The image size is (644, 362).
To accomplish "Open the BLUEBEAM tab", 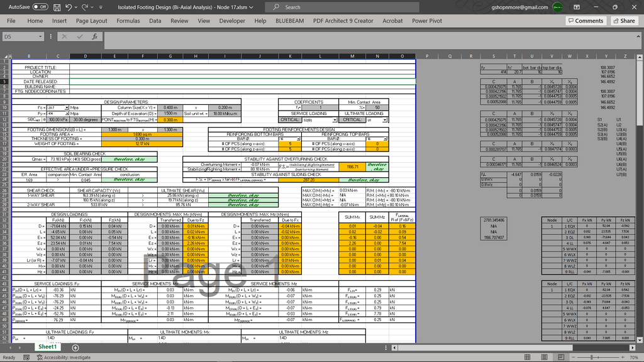I will tap(289, 21).
